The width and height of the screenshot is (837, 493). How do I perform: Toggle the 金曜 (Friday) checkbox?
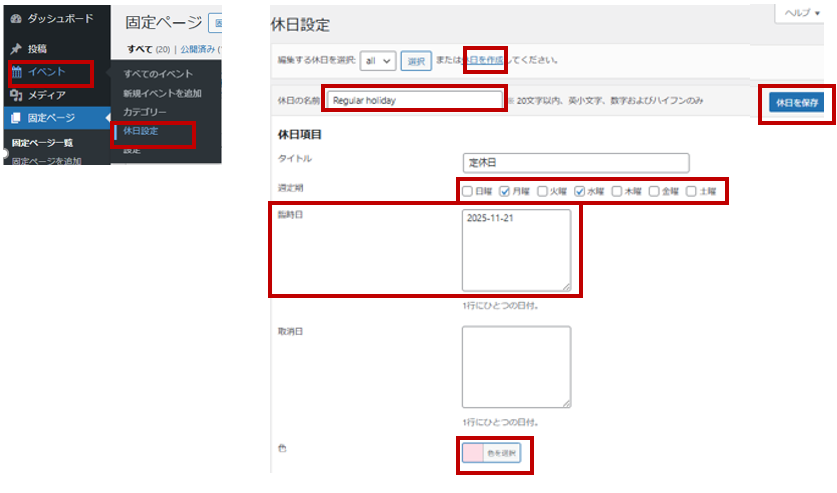[x=654, y=191]
